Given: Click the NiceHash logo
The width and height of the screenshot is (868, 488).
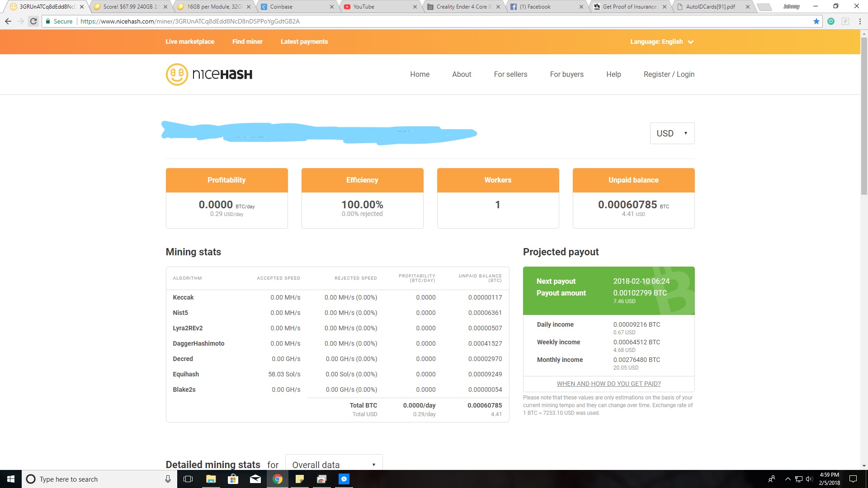Looking at the screenshot, I should (209, 74).
